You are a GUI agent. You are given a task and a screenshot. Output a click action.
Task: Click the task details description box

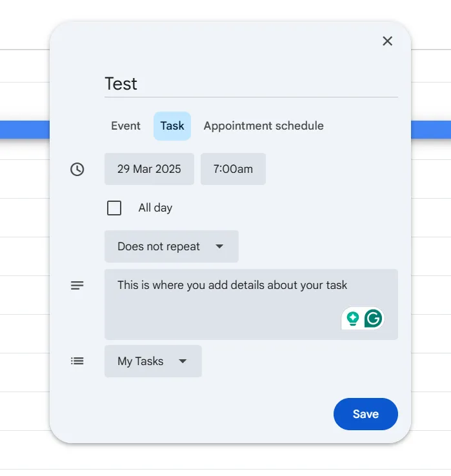pyautogui.click(x=251, y=304)
